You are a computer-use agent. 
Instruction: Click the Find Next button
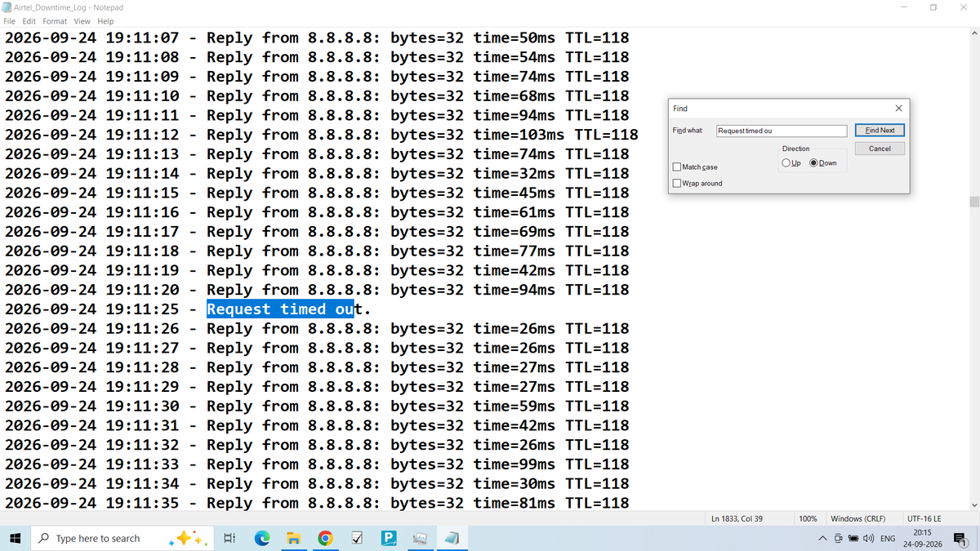(880, 131)
